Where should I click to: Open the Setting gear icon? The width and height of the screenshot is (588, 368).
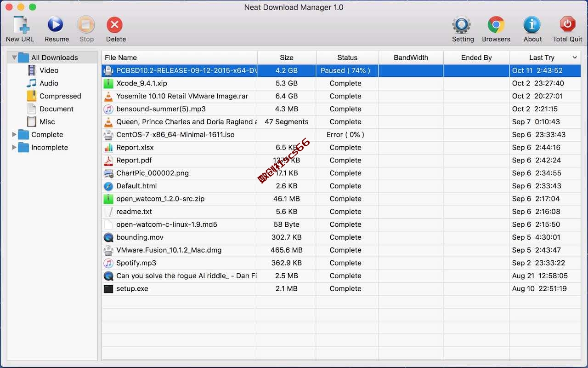[461, 24]
